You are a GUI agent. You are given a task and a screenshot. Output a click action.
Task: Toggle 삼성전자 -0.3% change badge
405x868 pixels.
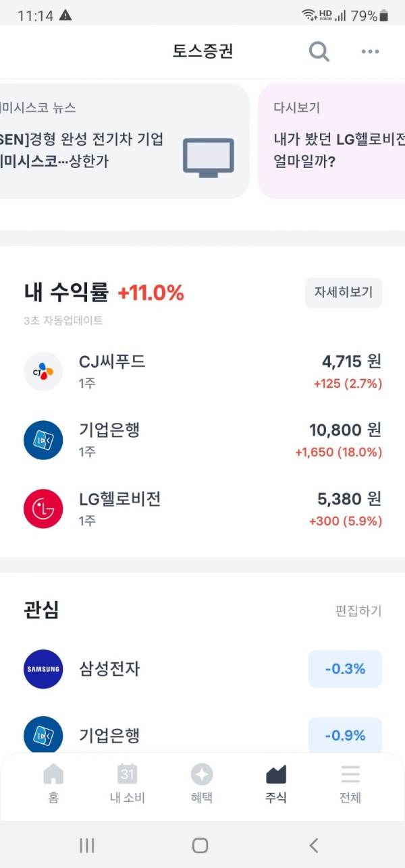click(x=345, y=669)
